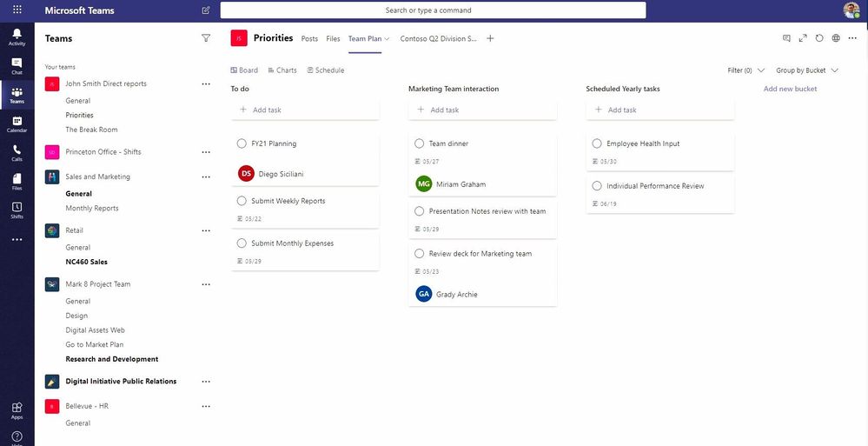Add task in Scheduled Yearly tasks bucket
The height and width of the screenshot is (446, 868).
click(660, 110)
